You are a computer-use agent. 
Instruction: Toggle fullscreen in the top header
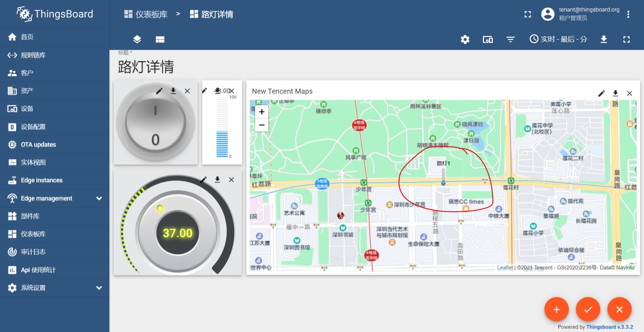tap(528, 14)
